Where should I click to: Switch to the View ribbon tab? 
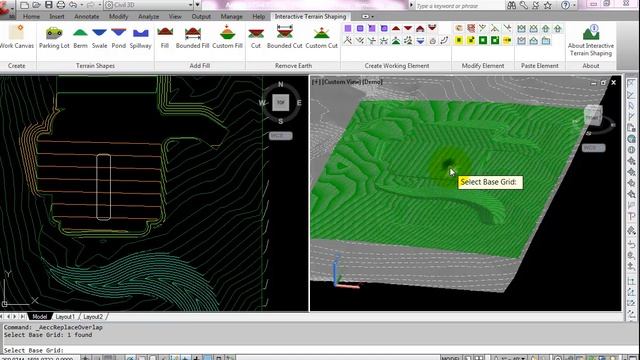click(175, 16)
